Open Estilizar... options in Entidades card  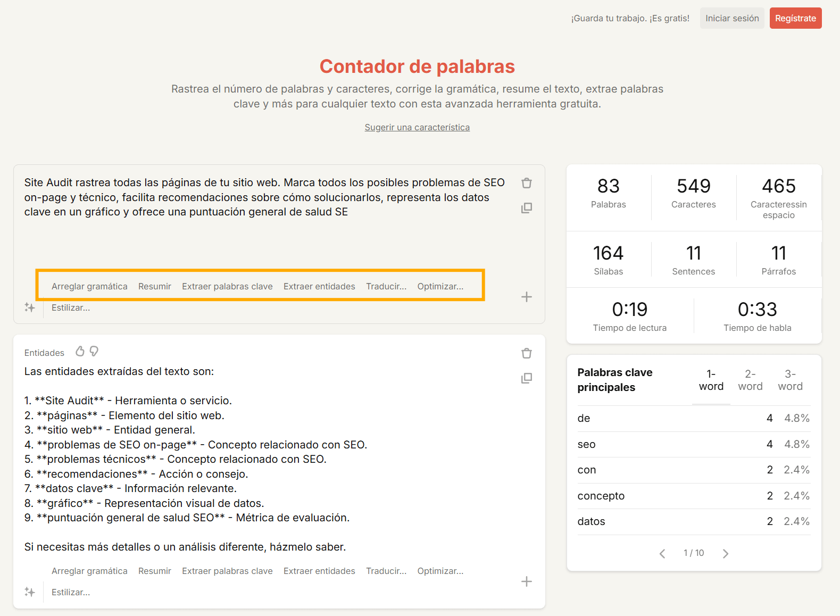(71, 592)
